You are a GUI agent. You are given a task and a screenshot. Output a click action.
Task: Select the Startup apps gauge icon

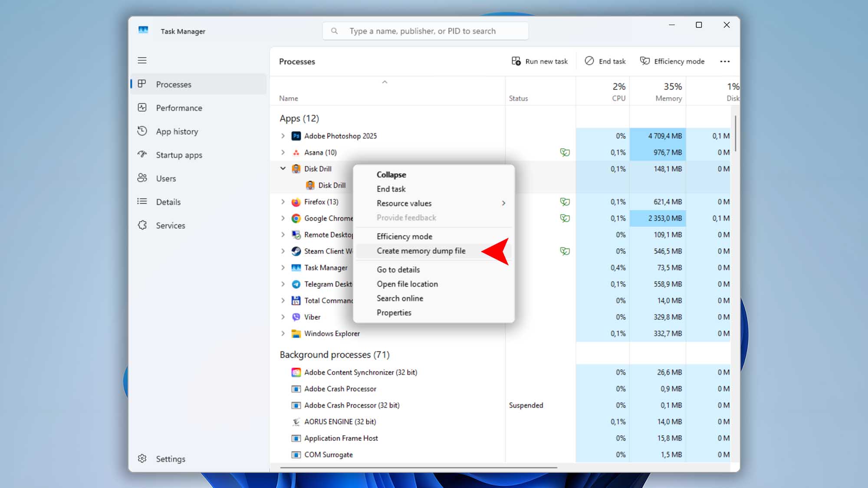click(142, 154)
